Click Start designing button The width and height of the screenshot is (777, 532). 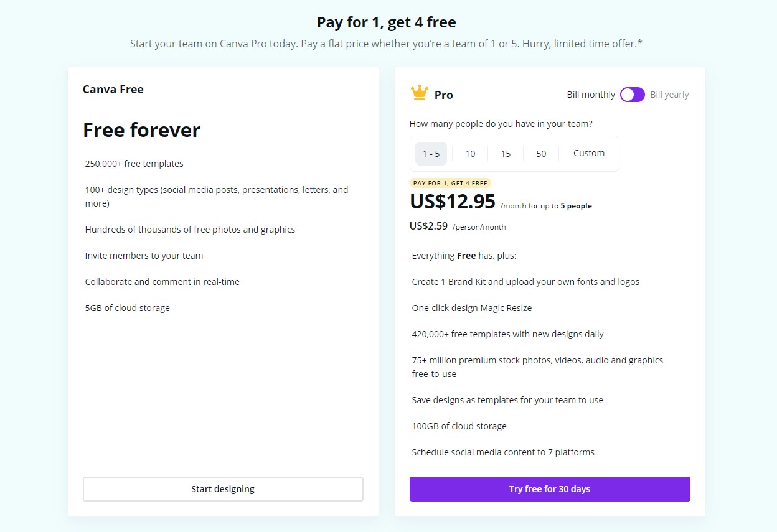(x=223, y=489)
